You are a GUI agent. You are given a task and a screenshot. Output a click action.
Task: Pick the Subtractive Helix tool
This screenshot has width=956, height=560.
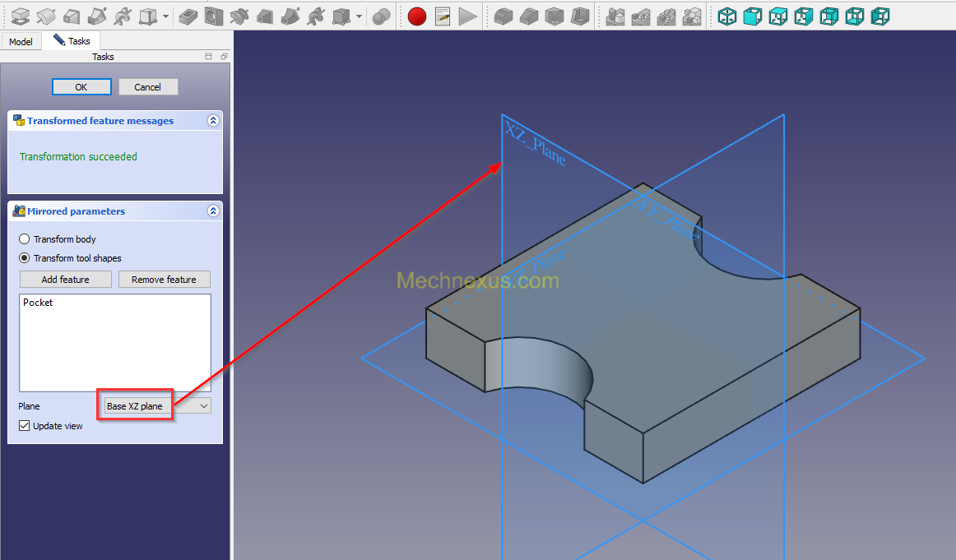click(x=316, y=16)
